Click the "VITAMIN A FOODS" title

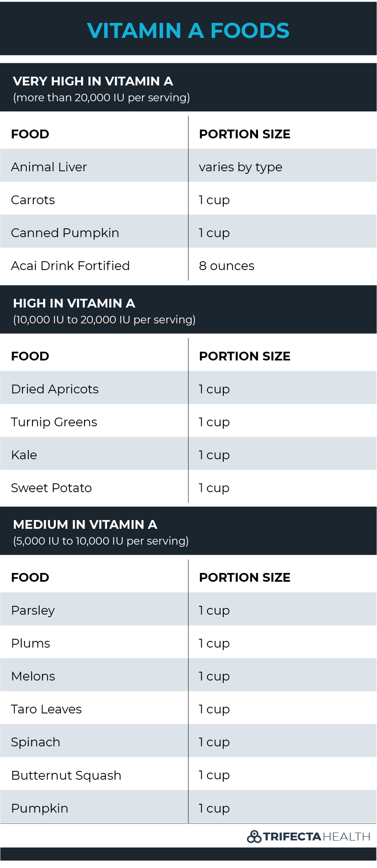pos(188,31)
